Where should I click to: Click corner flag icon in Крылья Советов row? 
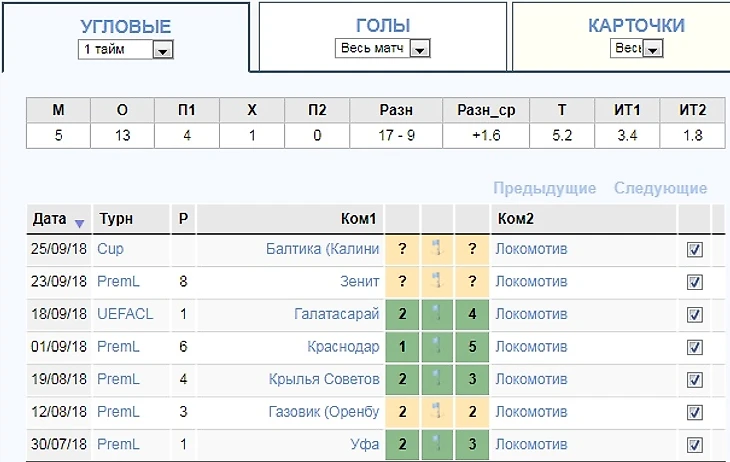(438, 380)
